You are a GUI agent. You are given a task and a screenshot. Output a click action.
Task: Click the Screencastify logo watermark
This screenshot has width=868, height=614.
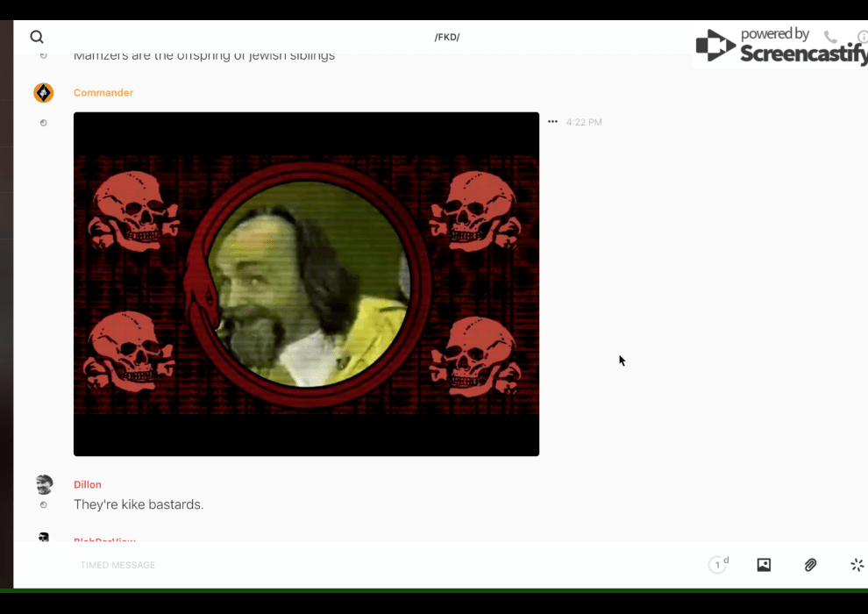(x=779, y=46)
